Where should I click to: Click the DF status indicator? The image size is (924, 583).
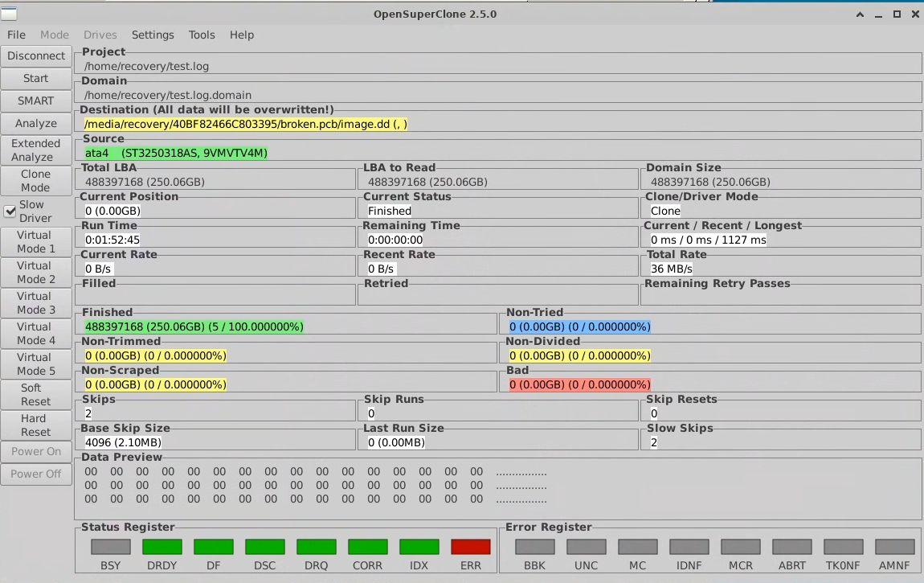(213, 547)
